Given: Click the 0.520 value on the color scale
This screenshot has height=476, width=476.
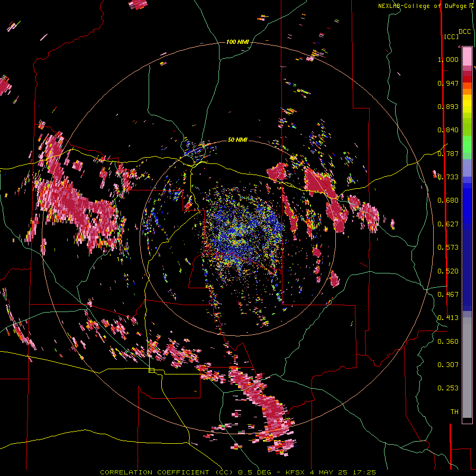Looking at the screenshot, I should pyautogui.click(x=448, y=271).
